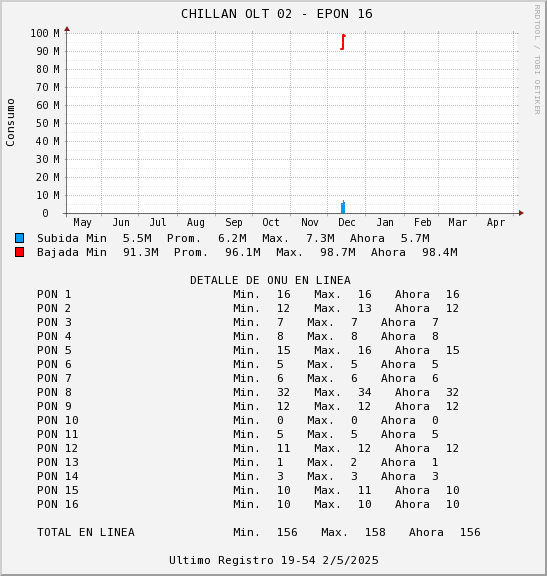The width and height of the screenshot is (547, 576).
Task: Click the TOTAL EN LINEA row
Action: coord(259,532)
